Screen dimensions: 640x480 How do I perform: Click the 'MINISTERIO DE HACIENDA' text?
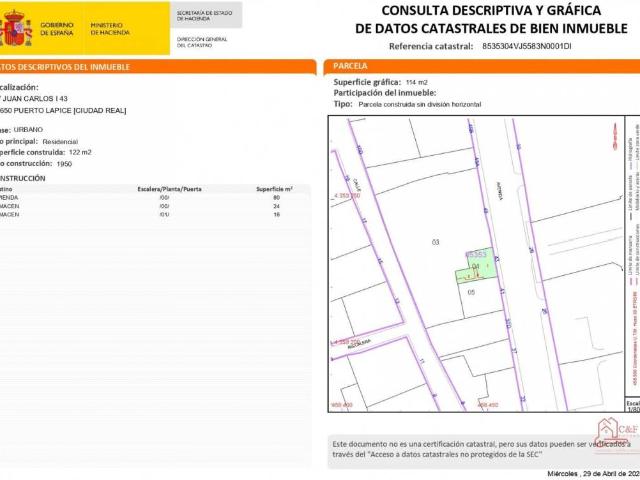[x=110, y=29]
